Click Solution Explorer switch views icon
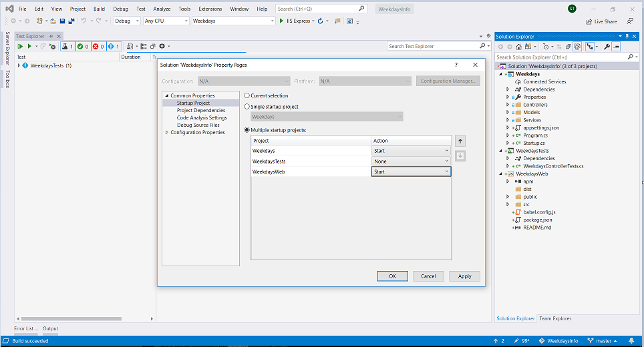 [x=528, y=47]
